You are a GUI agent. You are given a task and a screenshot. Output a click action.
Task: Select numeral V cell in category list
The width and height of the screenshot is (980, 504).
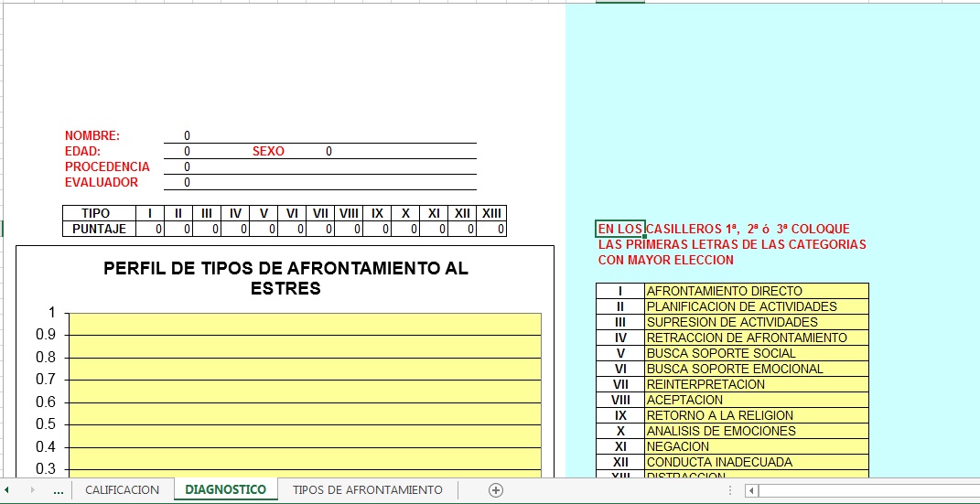click(620, 353)
